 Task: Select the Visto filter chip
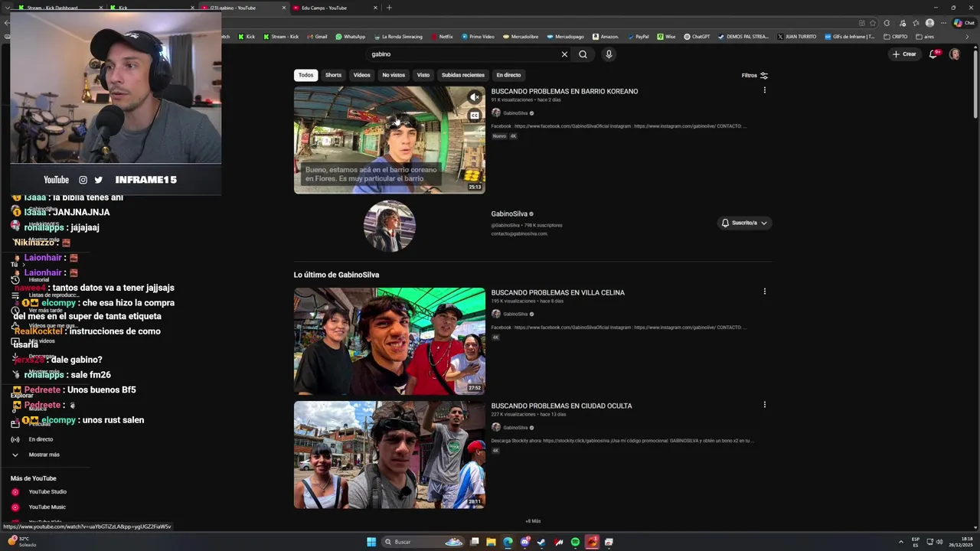pos(423,75)
